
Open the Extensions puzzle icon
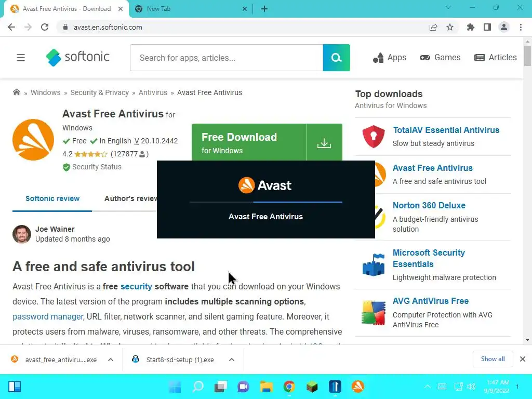[x=471, y=27]
